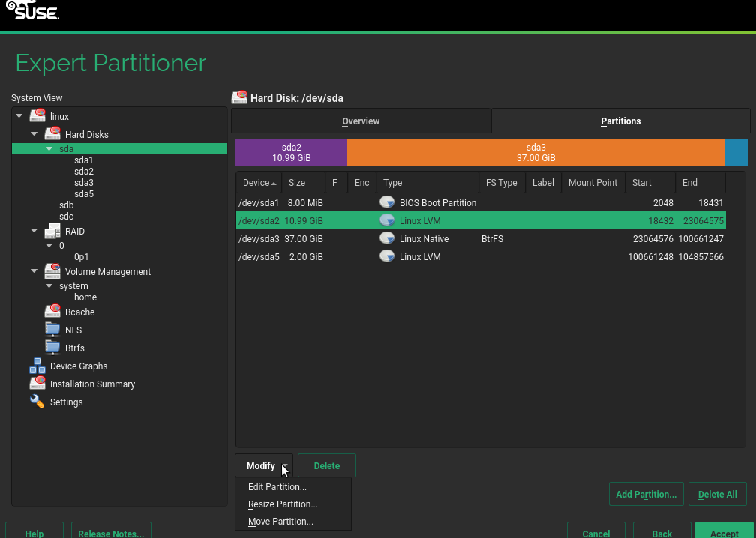Screen dimensions: 756x538
Task: Collapse the Volume Management tree arrow
Action: tap(34, 272)
